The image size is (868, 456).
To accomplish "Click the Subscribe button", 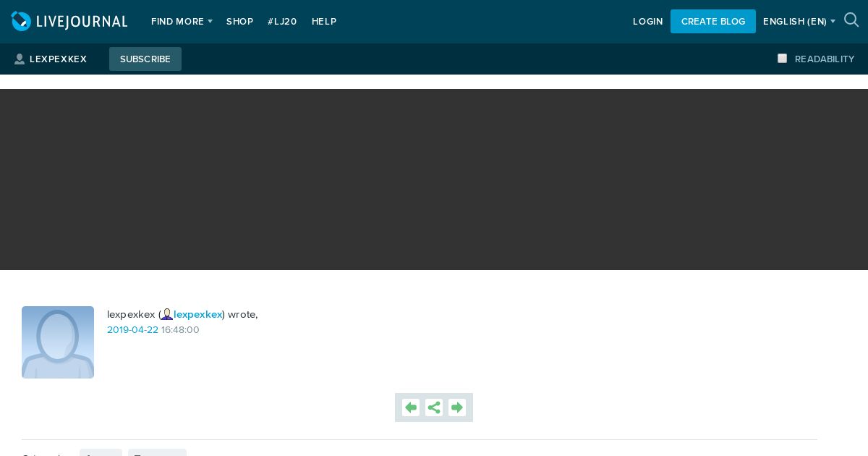I will pyautogui.click(x=145, y=59).
